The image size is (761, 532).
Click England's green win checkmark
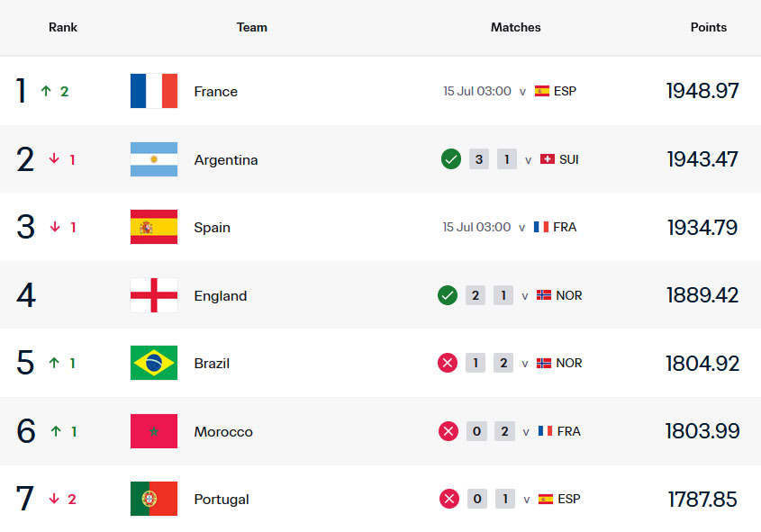pyautogui.click(x=448, y=295)
